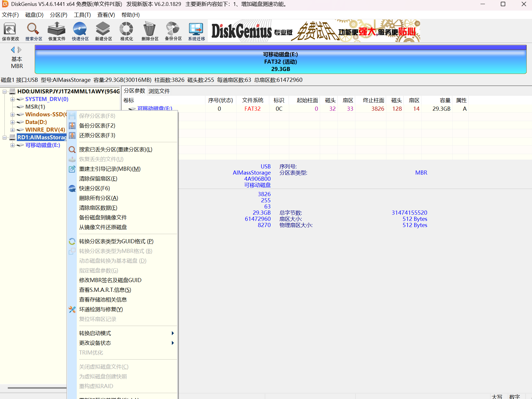Click the DiskGenius 专业版 advertisement banner
This screenshot has height=399, width=532.
click(314, 31)
